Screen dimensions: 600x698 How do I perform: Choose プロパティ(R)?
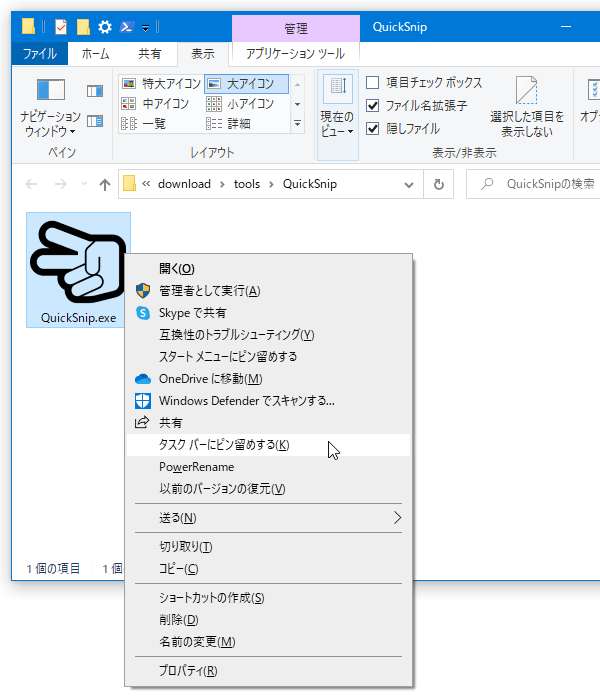(268, 671)
